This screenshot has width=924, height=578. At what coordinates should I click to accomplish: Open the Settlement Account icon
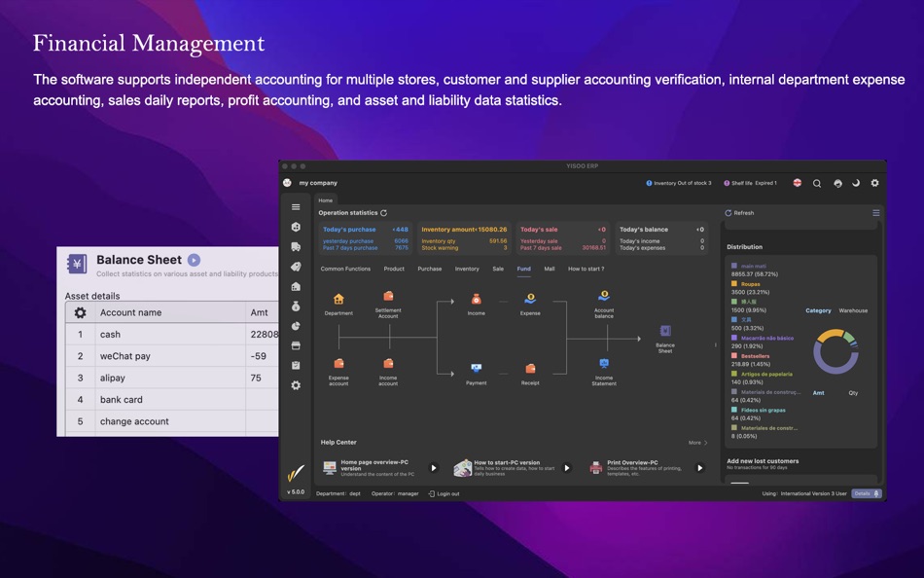[x=388, y=296]
